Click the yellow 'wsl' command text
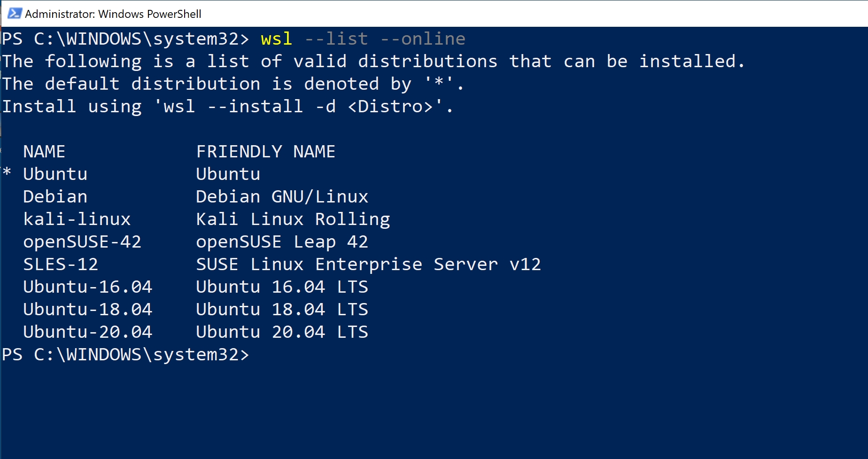Screen dimensions: 868x459 click(x=277, y=39)
